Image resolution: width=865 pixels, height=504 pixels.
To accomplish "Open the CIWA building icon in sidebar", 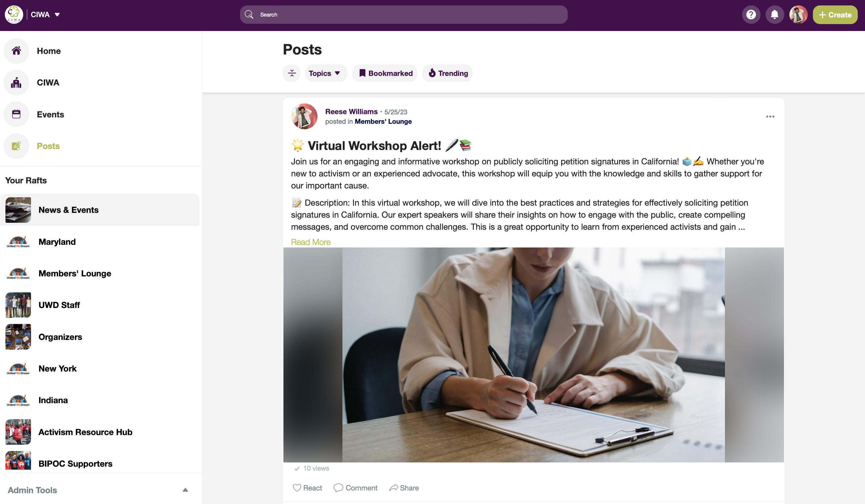I will (16, 83).
